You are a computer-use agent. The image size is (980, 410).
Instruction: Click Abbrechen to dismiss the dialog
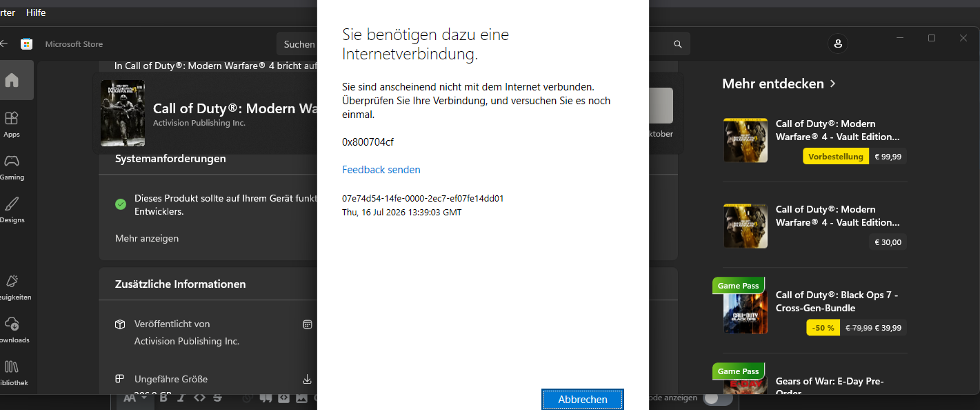pos(583,399)
